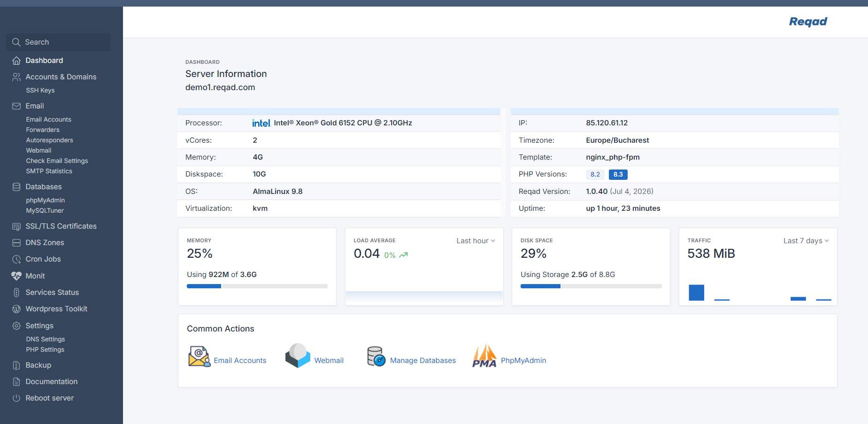Click the SSL/TLS Certificates icon

(x=16, y=226)
